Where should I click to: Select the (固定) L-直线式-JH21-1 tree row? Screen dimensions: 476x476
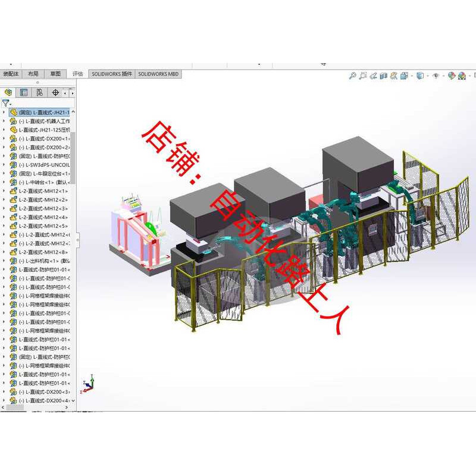click(39, 112)
